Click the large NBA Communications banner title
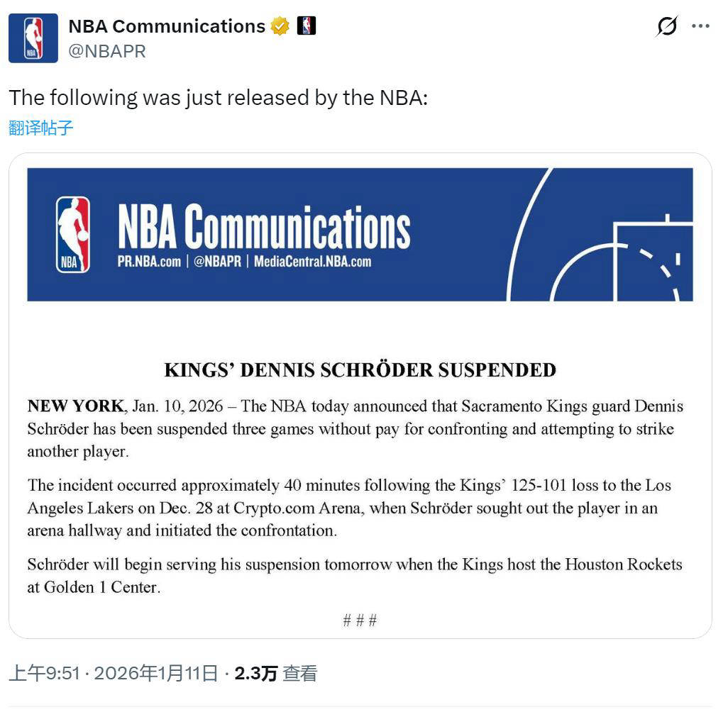The height and width of the screenshot is (712, 728). point(264,227)
